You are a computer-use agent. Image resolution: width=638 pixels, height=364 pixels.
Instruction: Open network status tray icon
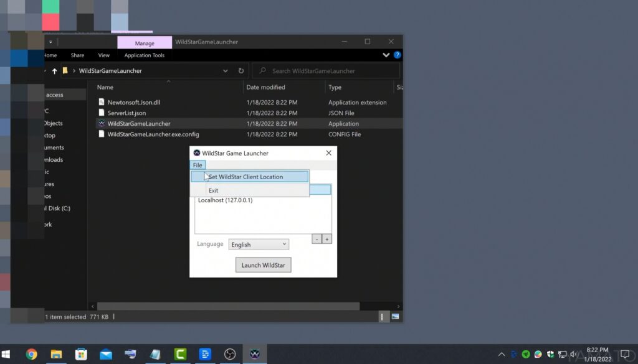click(x=563, y=354)
